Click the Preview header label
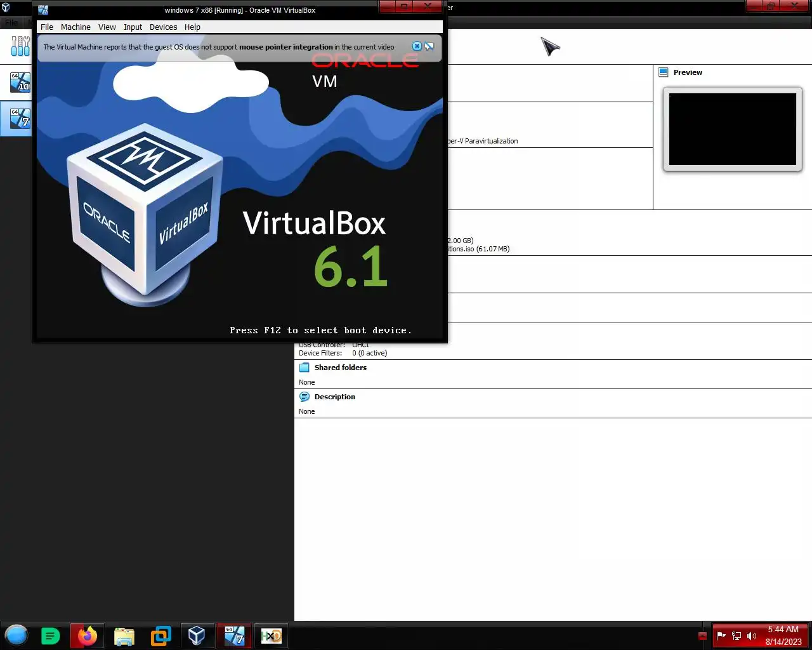Viewport: 812px width, 650px height. tap(688, 72)
